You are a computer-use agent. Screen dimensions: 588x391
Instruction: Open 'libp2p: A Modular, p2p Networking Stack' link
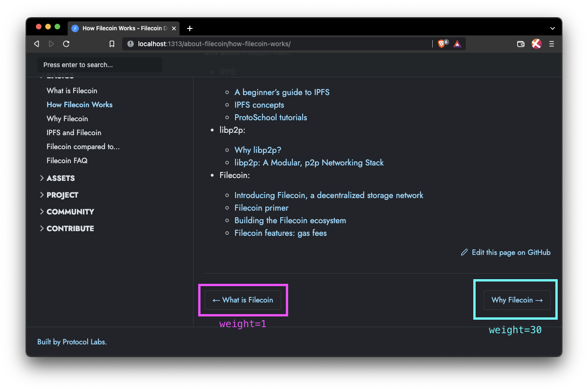coord(309,163)
